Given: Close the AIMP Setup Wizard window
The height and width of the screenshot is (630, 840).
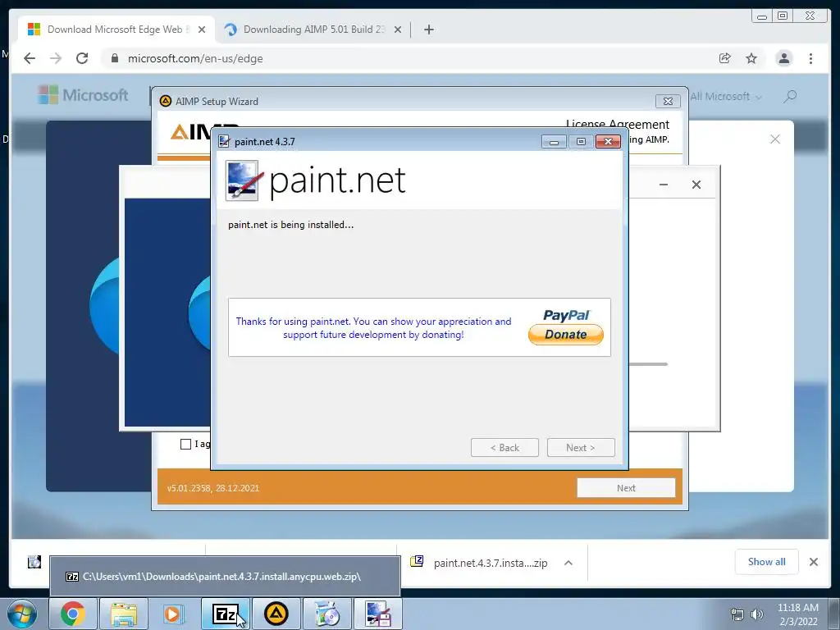Looking at the screenshot, I should pos(668,101).
